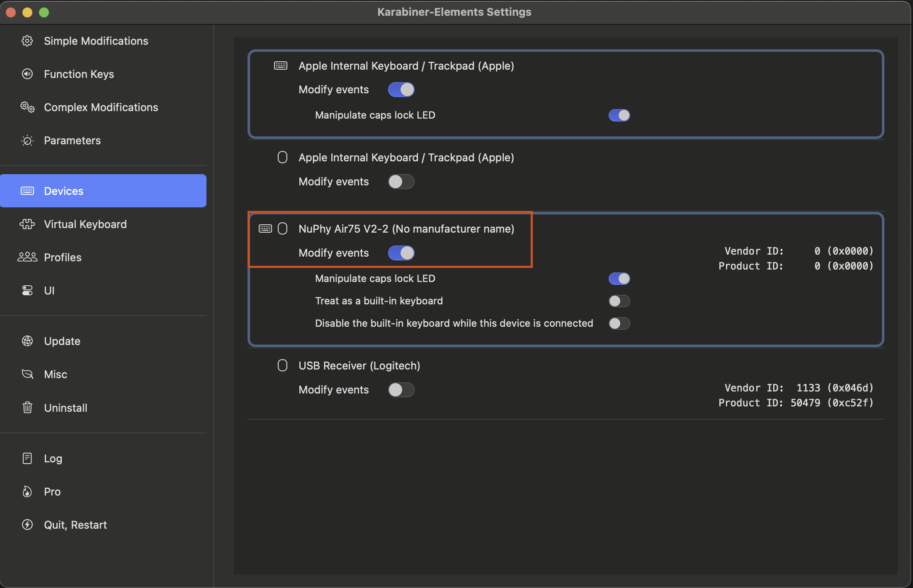This screenshot has width=913, height=588.
Task: Click the Pro flame icon
Action: (x=27, y=491)
